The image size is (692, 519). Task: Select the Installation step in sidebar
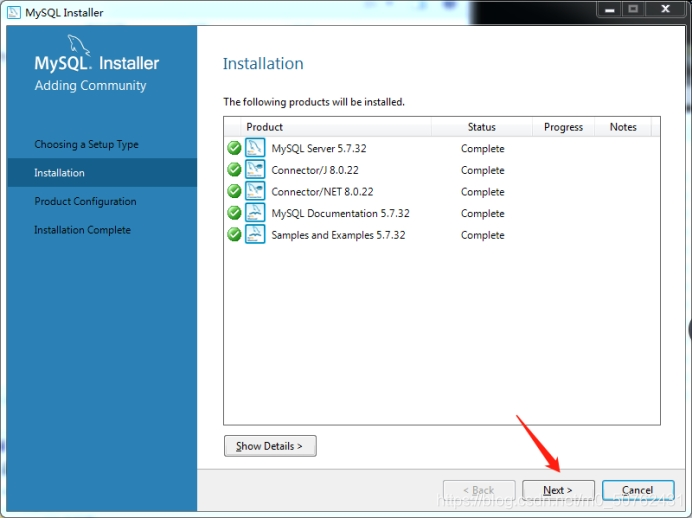point(102,173)
